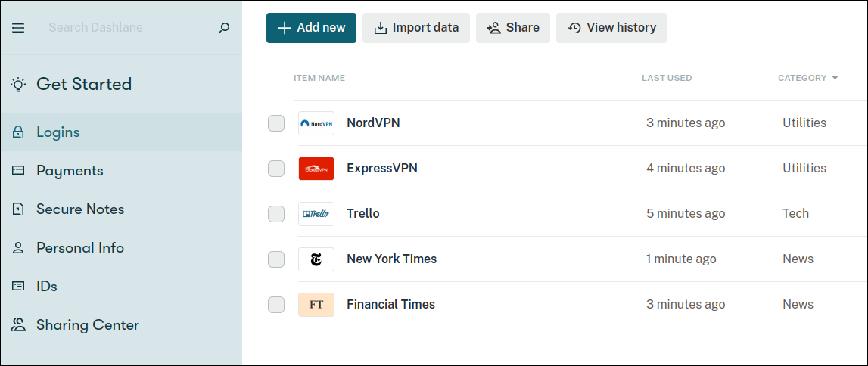This screenshot has height=366, width=868.
Task: Click the Sharing Center person icon
Action: (18, 325)
